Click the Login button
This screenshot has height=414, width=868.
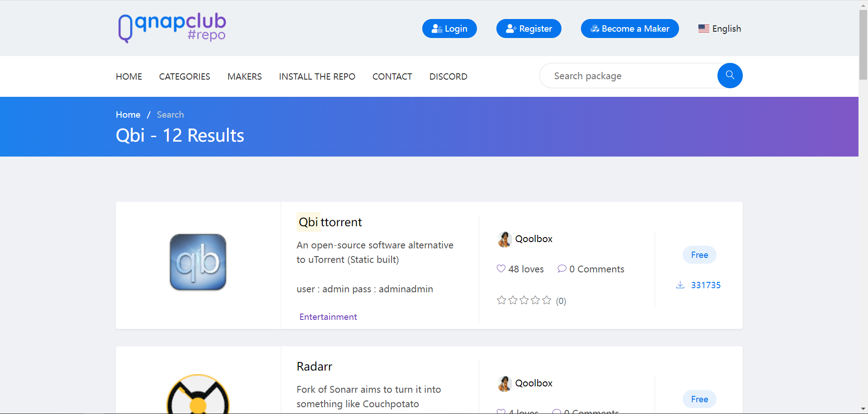tap(449, 29)
